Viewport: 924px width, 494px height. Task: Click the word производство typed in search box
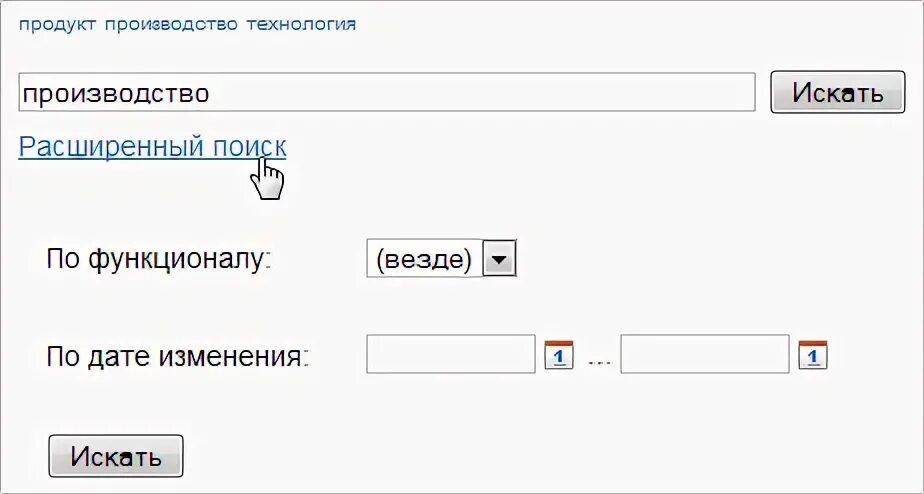click(116, 94)
